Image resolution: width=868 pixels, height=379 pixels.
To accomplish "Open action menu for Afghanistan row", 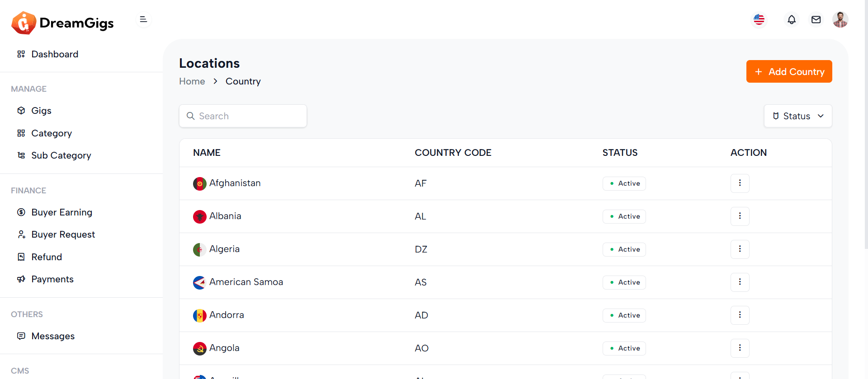I will click(740, 183).
